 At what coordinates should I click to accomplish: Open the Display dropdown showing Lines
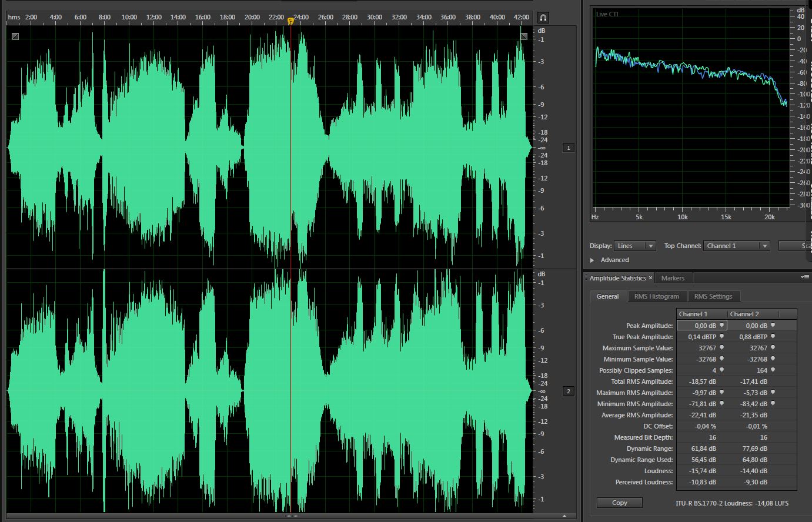(634, 246)
